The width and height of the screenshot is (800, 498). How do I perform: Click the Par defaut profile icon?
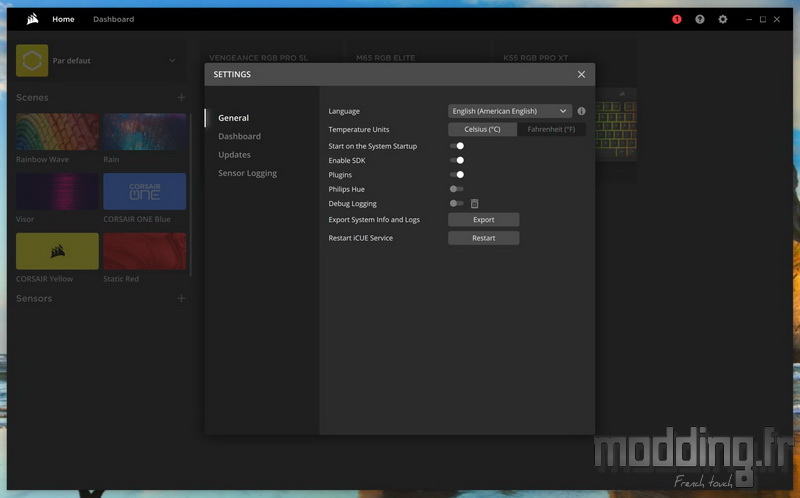[32, 60]
